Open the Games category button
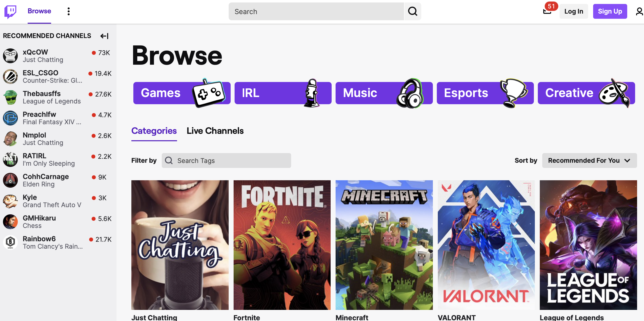644x321 pixels. click(x=181, y=93)
